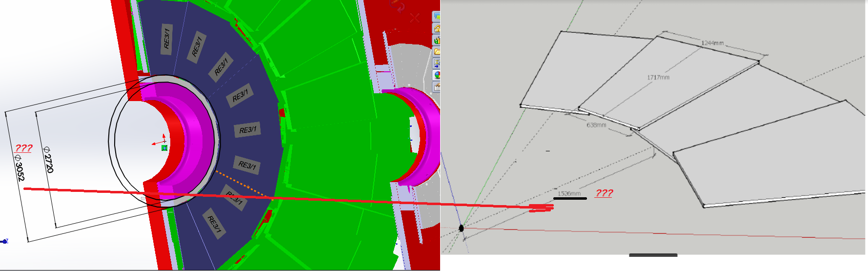868x271 pixels.
Task: Open the File Explorer folder icon
Action: point(437,51)
